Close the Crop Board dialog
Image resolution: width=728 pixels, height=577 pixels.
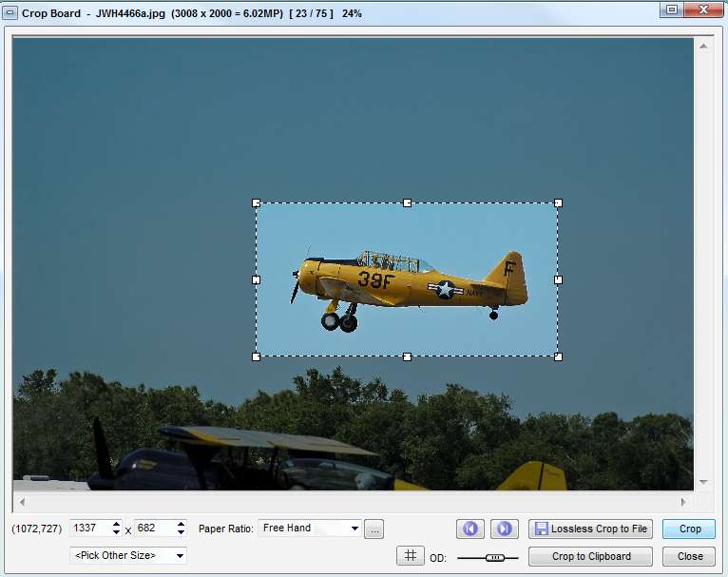pos(689,556)
